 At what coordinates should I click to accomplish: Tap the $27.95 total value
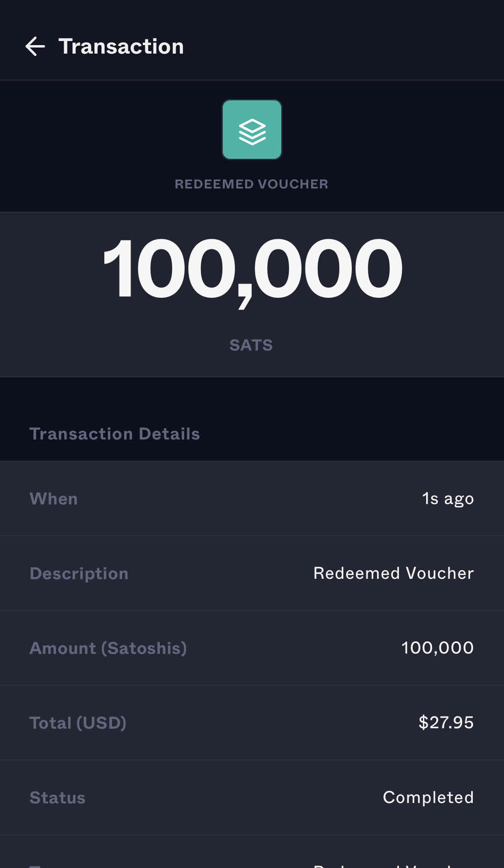click(446, 723)
